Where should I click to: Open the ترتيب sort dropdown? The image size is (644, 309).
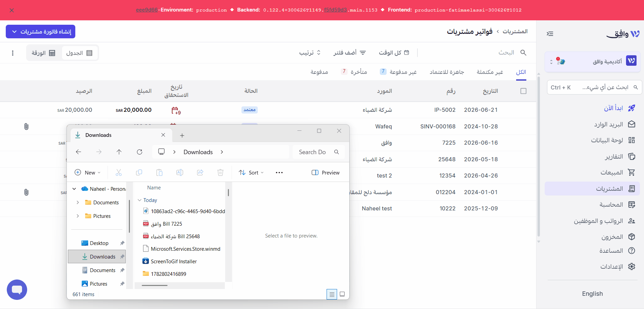310,53
